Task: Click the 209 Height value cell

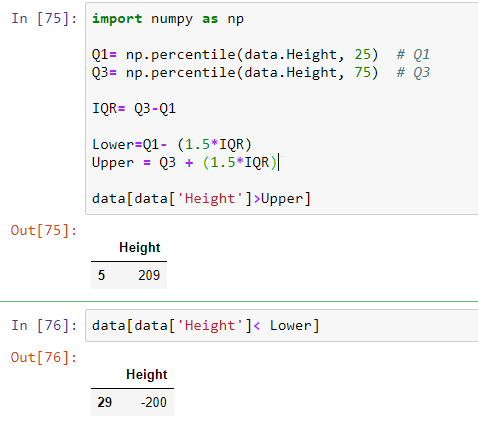Action: pos(149,275)
